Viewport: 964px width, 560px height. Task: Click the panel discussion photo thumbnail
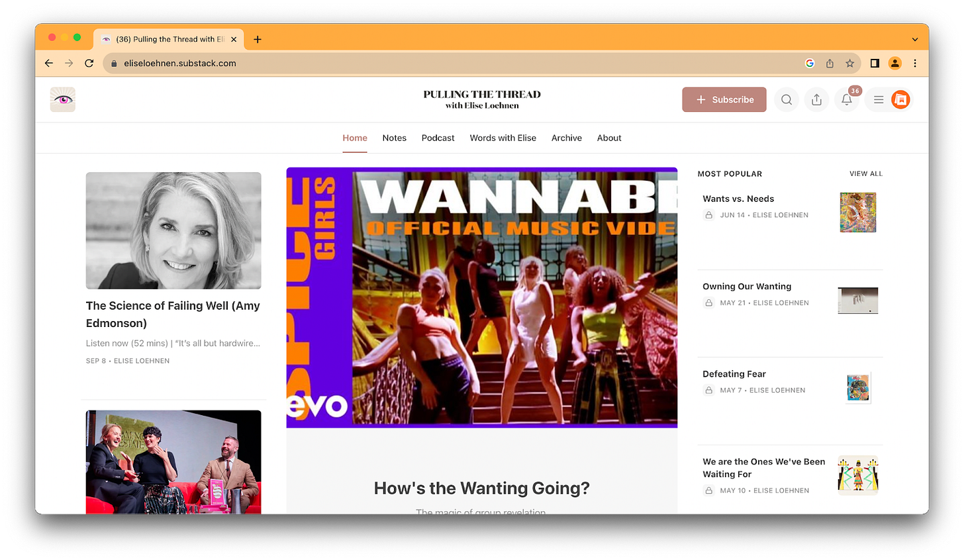pos(173,462)
